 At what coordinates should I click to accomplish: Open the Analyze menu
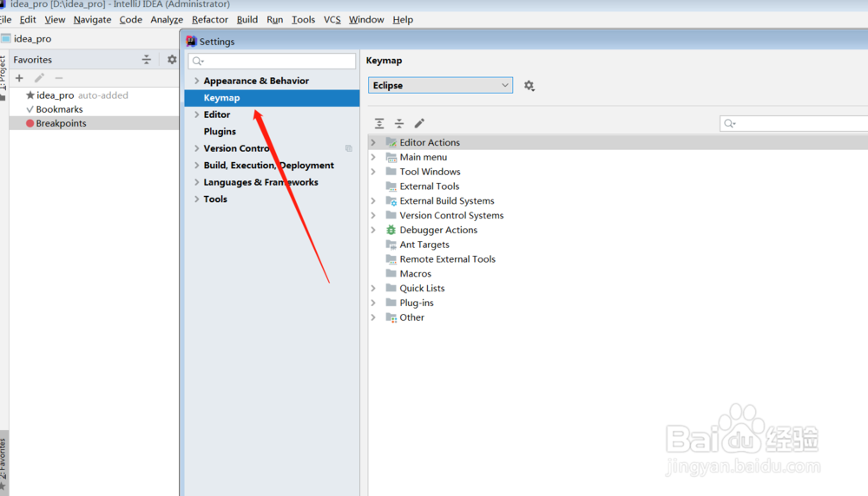coord(167,19)
